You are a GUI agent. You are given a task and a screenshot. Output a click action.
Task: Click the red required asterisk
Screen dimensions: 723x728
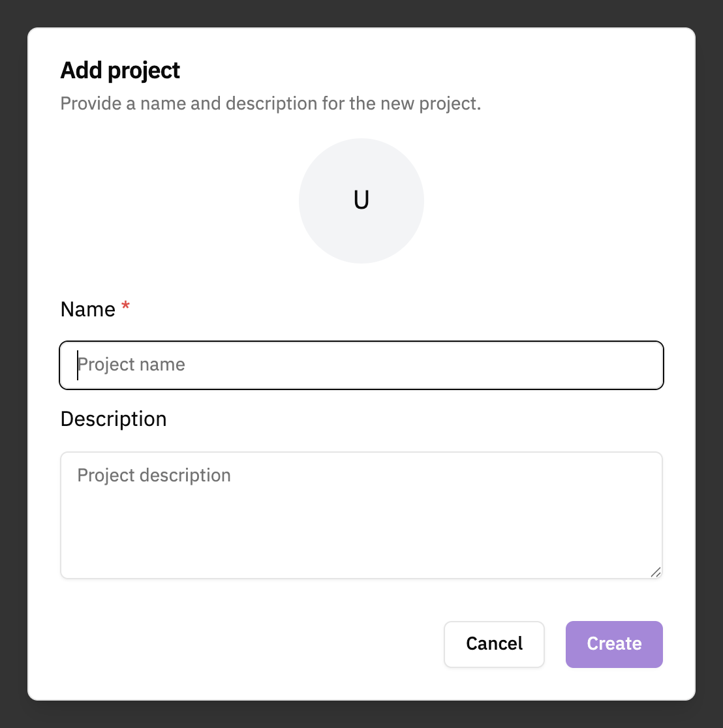click(126, 308)
